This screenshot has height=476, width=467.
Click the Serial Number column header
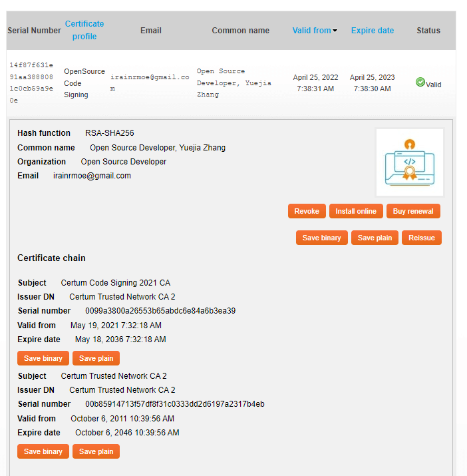point(34,31)
